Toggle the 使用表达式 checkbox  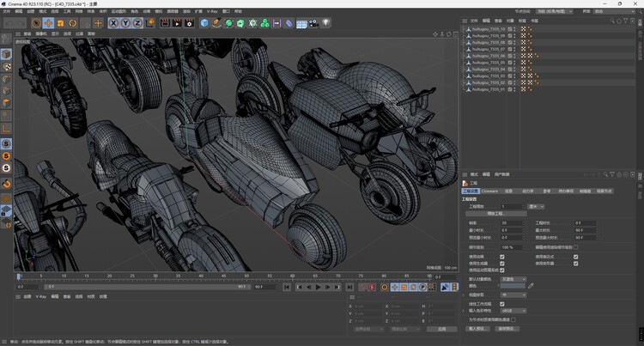[x=576, y=257]
